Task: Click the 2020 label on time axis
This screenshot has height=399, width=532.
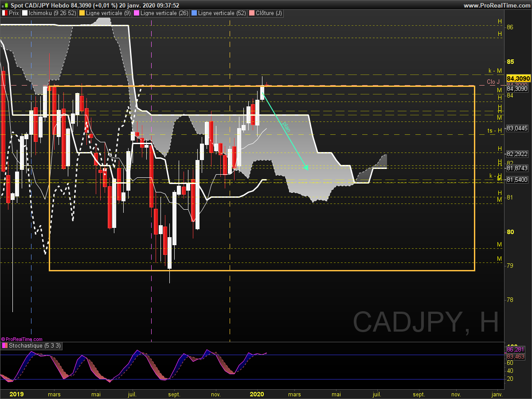Action: 257,394
